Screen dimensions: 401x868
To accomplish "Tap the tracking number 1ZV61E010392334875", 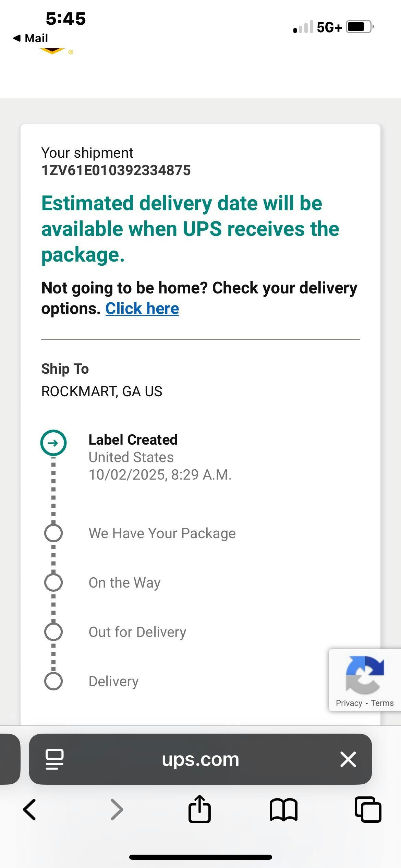I will point(116,170).
